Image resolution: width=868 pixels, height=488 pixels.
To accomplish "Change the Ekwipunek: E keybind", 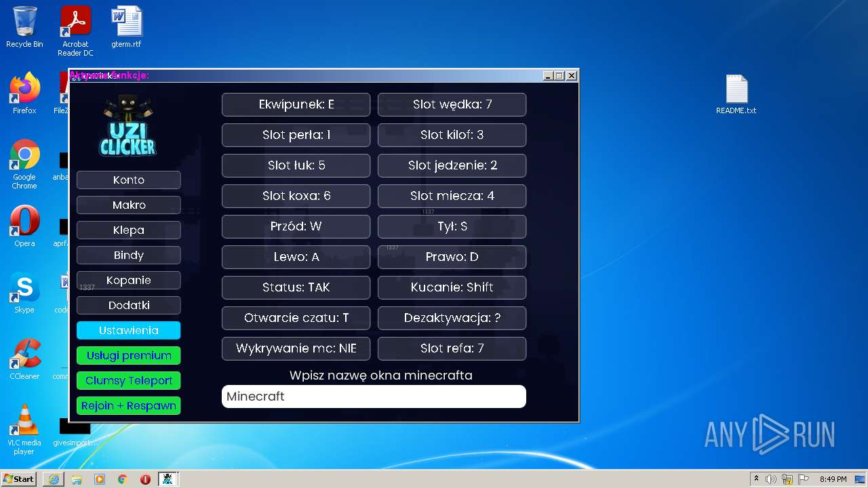I will click(x=296, y=104).
